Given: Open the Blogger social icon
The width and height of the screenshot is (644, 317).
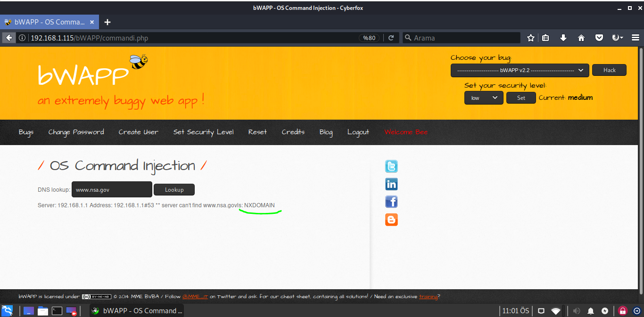Looking at the screenshot, I should pos(391,219).
